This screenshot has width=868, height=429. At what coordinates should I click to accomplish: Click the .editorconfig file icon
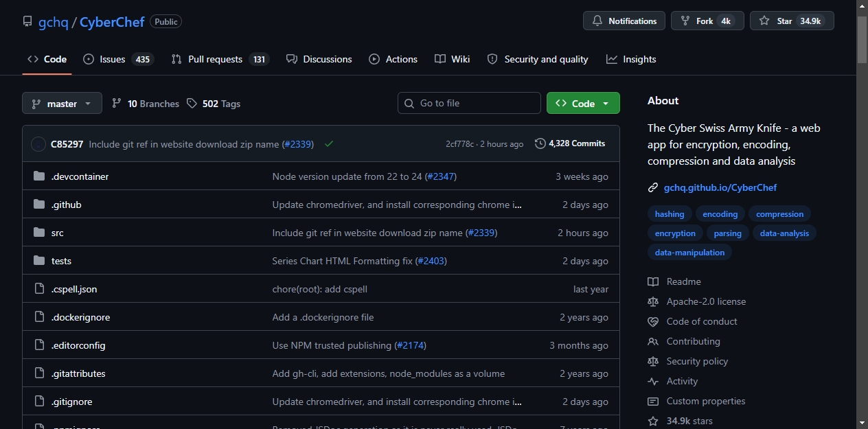click(39, 345)
